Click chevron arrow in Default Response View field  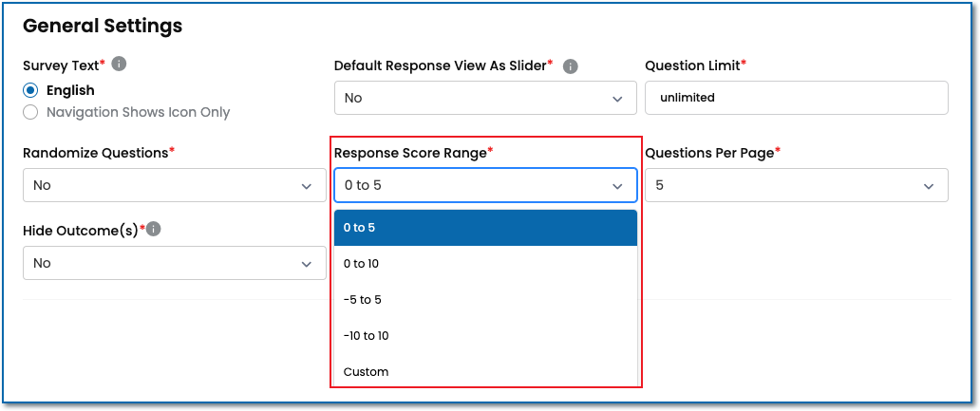tap(617, 99)
